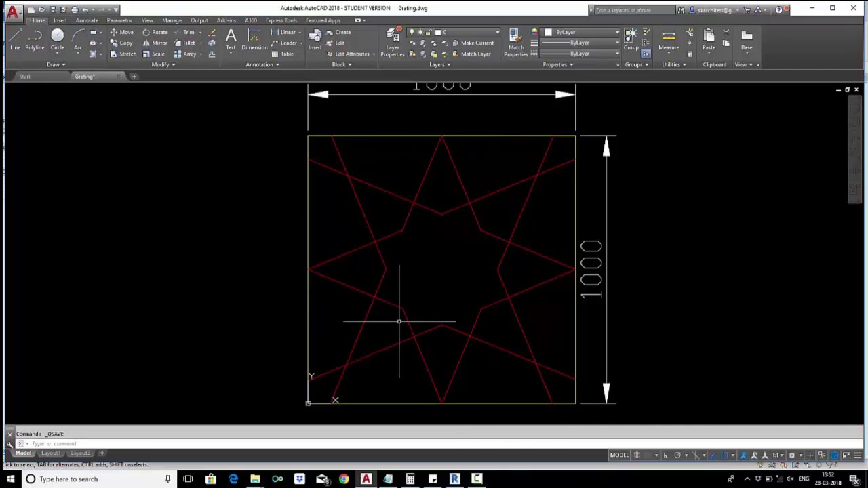This screenshot has width=868, height=488.
Task: Switch to the Insert ribbon tab
Action: 60,20
